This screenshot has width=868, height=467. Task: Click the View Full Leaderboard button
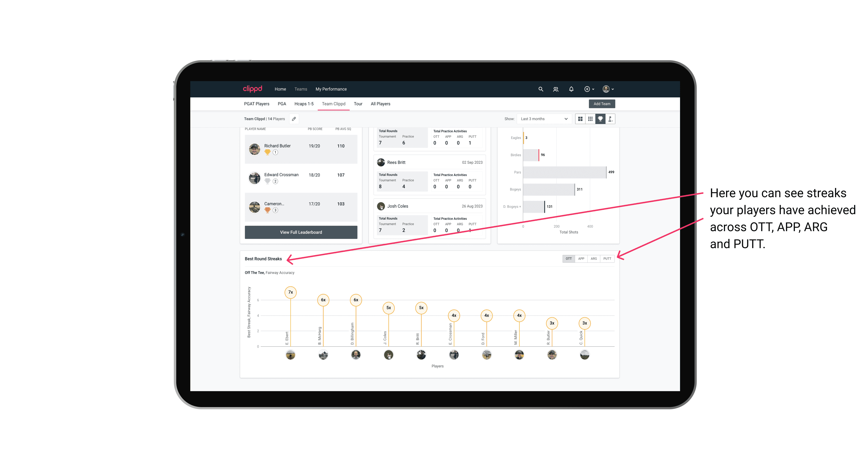(301, 232)
